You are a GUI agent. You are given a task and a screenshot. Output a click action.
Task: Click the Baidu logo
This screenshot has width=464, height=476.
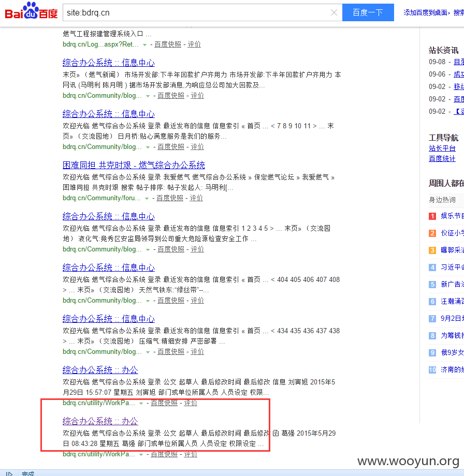pyautogui.click(x=31, y=11)
